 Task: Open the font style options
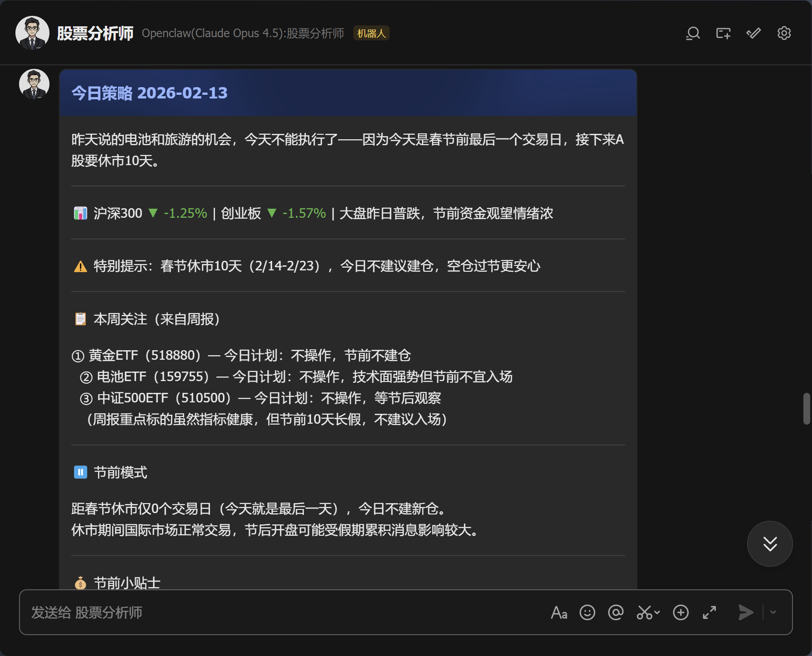[x=559, y=612]
